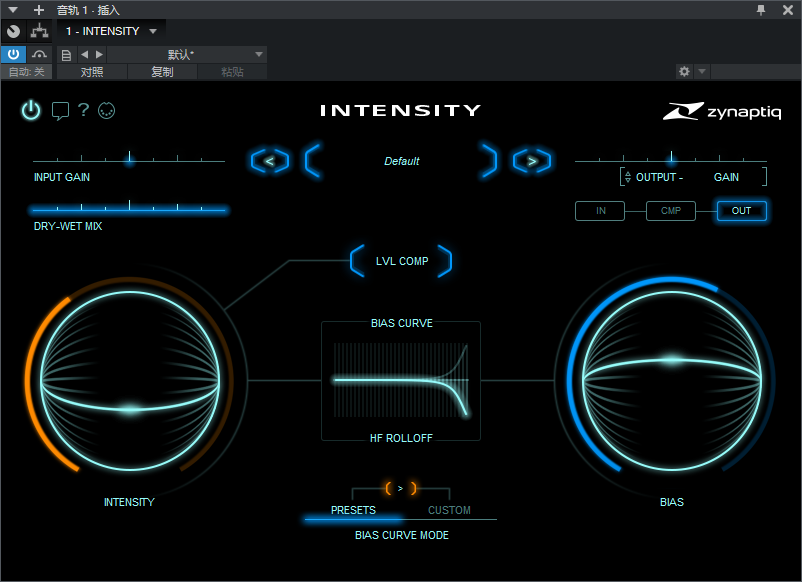This screenshot has width=802, height=582.
Task: Open the gear settings icon
Action: click(x=684, y=71)
